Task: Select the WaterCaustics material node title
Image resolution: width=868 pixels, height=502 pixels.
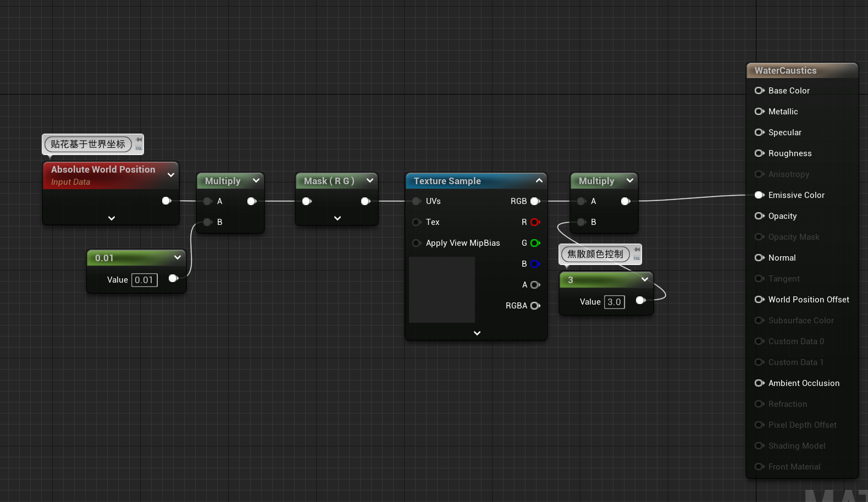Action: (786, 70)
